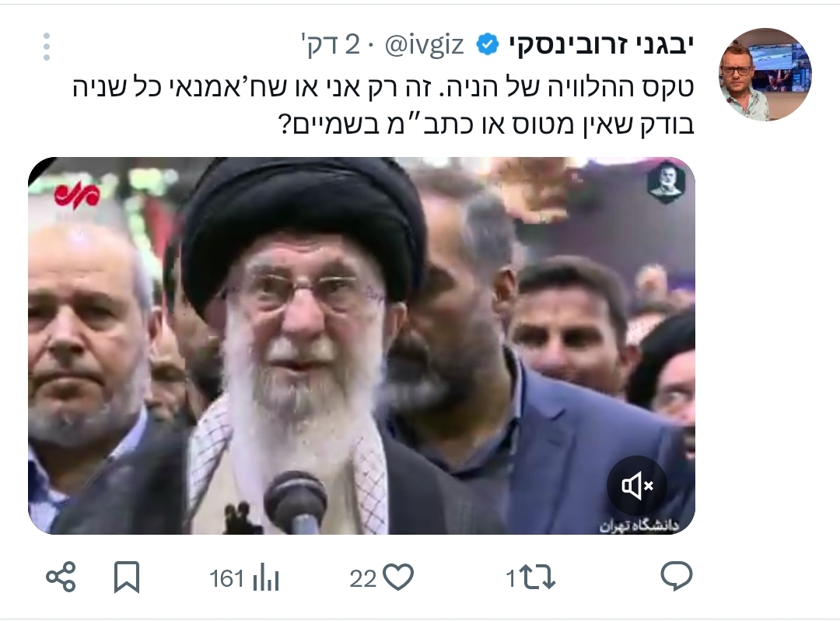
Task: Open the three-dot more options menu
Action: pyautogui.click(x=47, y=47)
